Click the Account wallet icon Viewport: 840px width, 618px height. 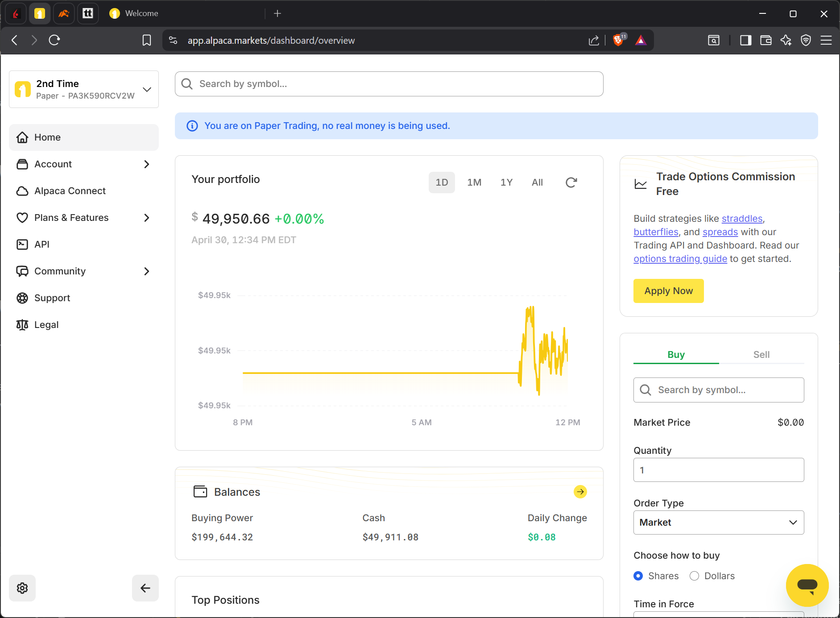tap(22, 164)
